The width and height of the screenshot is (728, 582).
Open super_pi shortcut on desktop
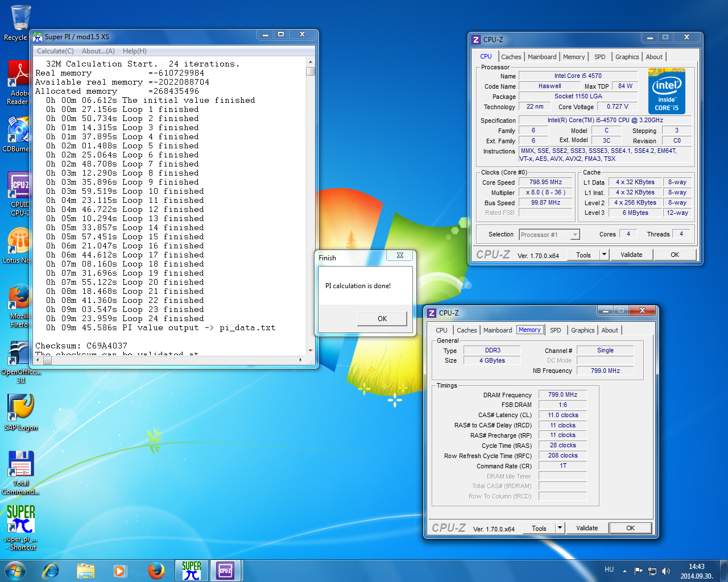[20, 527]
